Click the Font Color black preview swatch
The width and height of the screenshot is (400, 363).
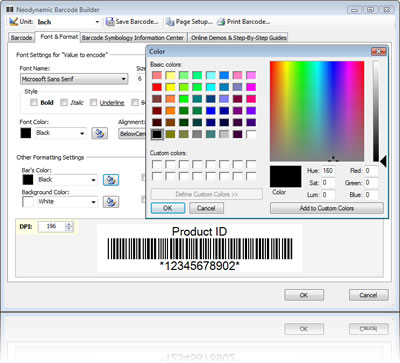(x=26, y=133)
